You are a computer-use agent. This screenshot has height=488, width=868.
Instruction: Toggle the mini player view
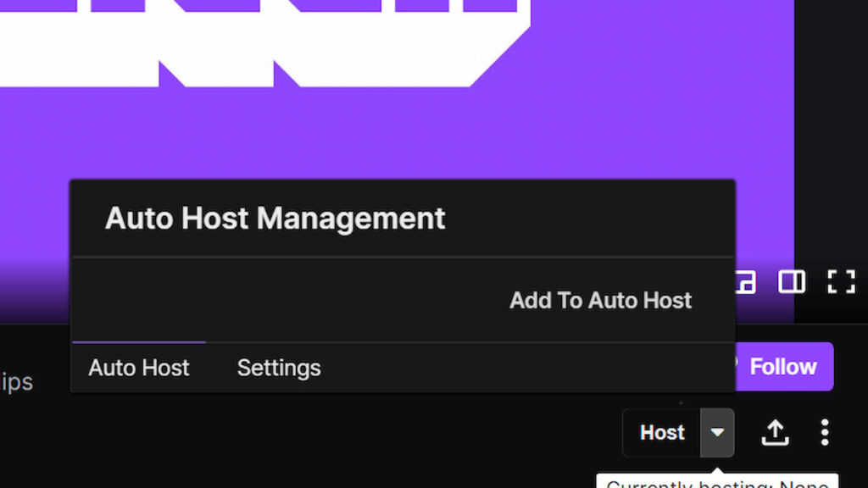(x=742, y=281)
